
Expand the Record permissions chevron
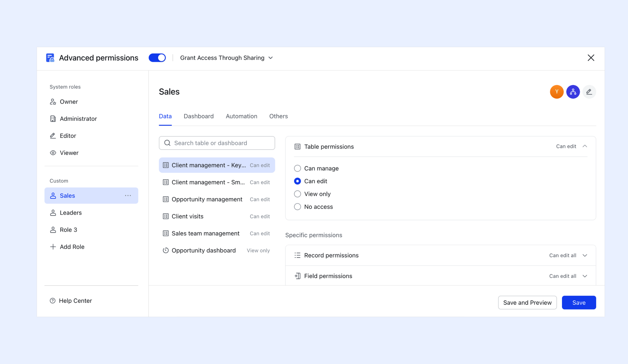point(585,255)
